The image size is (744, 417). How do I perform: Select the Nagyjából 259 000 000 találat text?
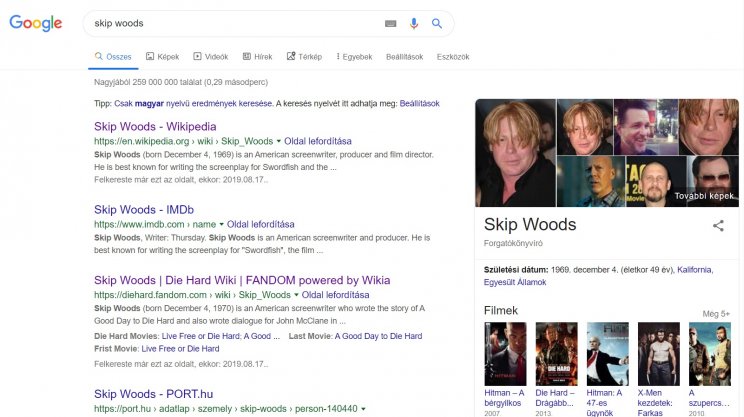point(181,82)
